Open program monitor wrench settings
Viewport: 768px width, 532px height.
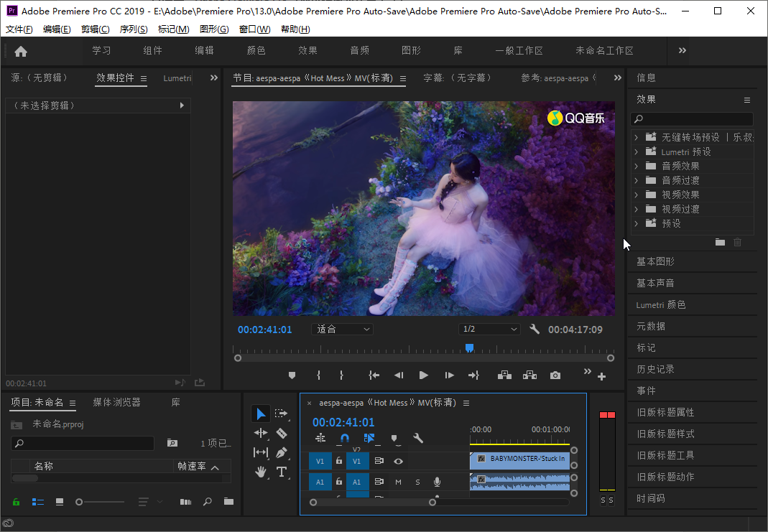[x=535, y=330]
